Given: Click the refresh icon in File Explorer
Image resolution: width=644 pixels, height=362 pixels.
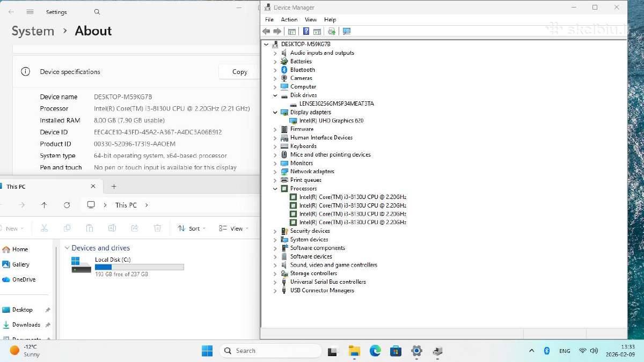Looking at the screenshot, I should pyautogui.click(x=67, y=205).
